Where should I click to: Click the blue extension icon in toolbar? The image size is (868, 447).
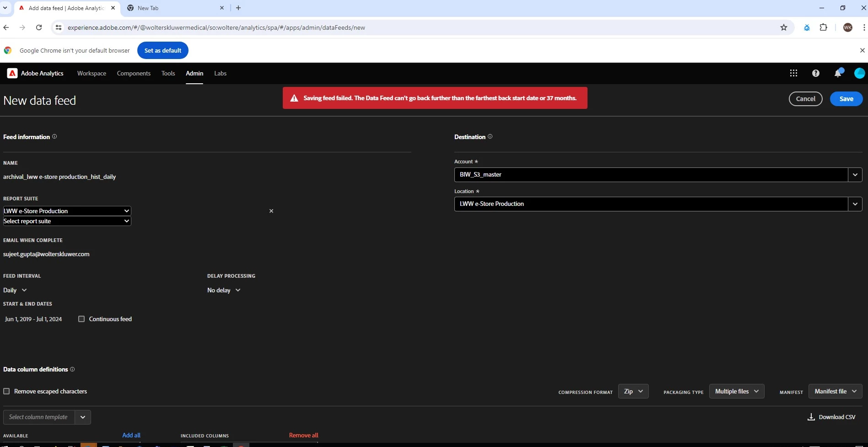click(x=807, y=27)
